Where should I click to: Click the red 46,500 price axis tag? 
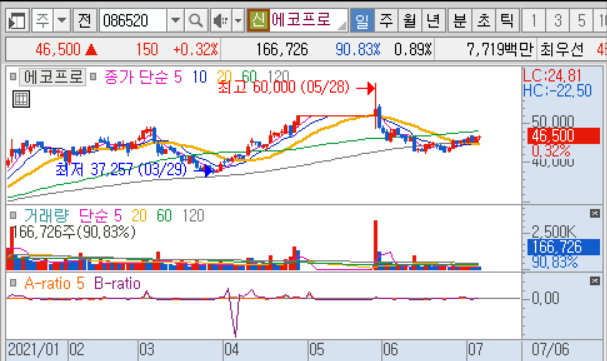click(564, 136)
